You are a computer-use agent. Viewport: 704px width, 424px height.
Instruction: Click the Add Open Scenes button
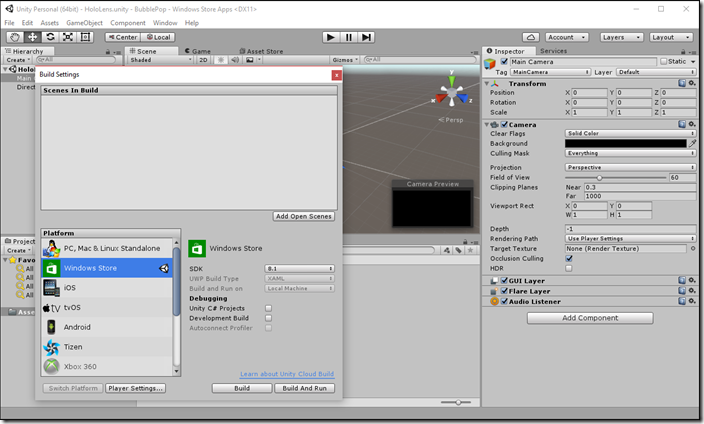304,216
